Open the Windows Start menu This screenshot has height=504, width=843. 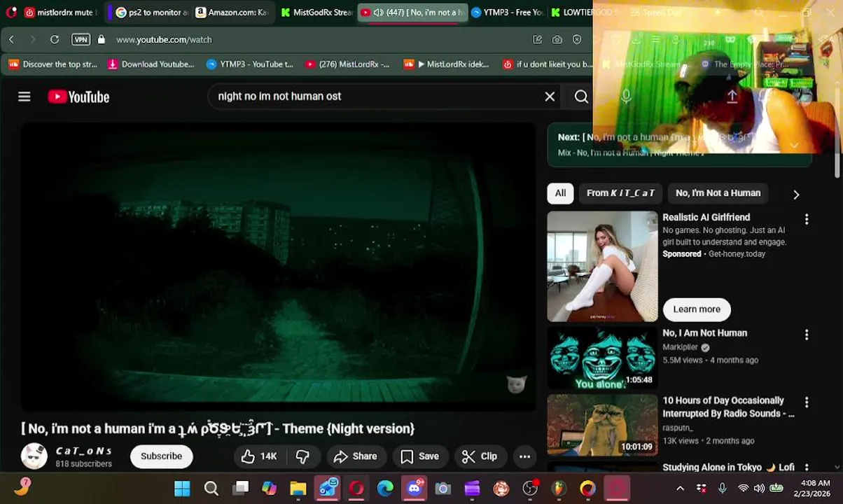(x=182, y=489)
